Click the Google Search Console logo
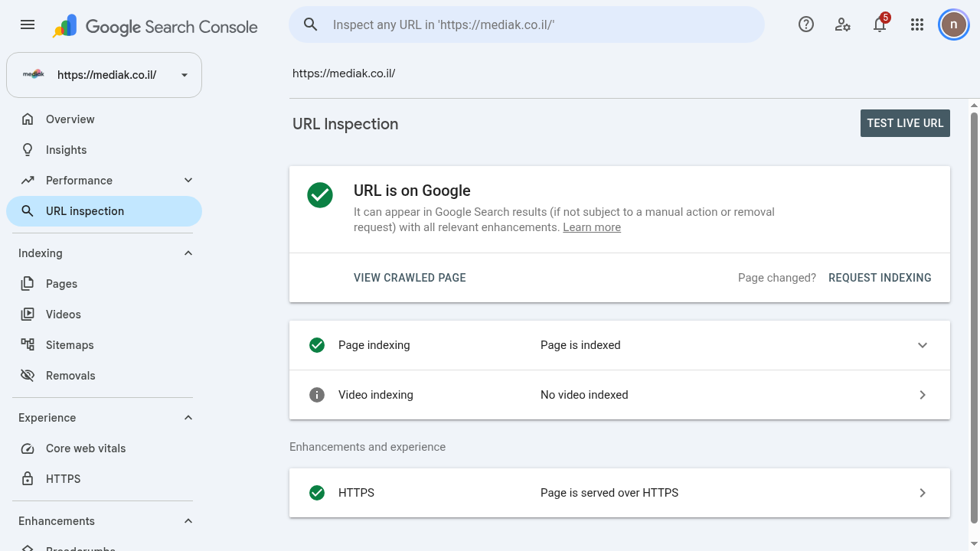Screen dimensions: 980x551 (155, 27)
